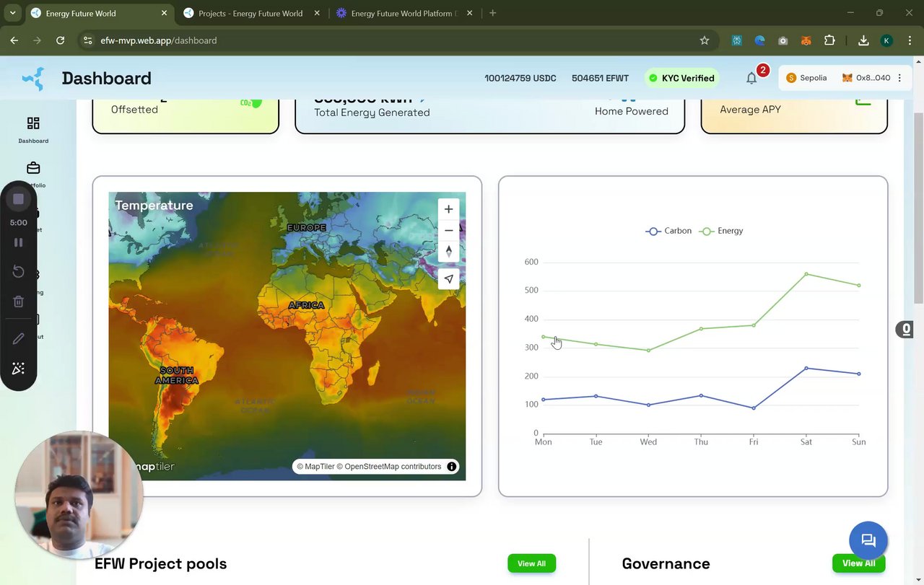This screenshot has height=585, width=924.
Task: Open OpenStreetMap contributors link
Action: click(389, 467)
